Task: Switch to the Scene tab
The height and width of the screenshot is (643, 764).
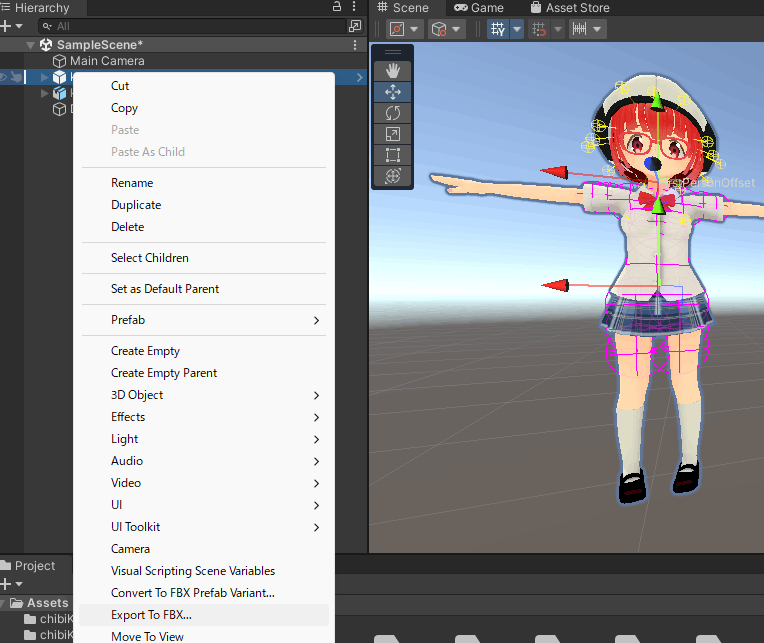Action: [403, 8]
